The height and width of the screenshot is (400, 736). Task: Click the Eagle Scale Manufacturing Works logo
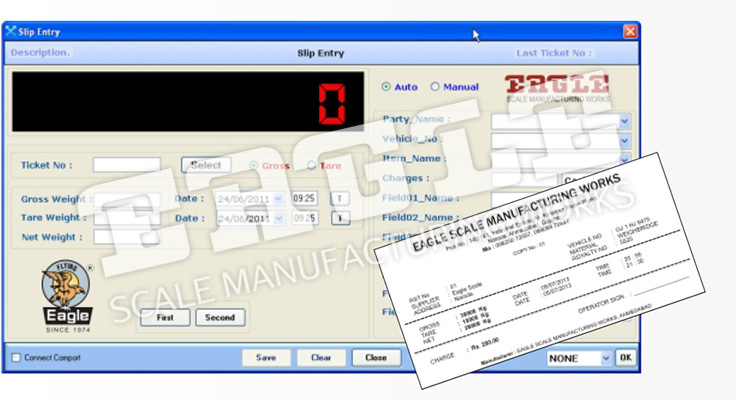point(558,89)
